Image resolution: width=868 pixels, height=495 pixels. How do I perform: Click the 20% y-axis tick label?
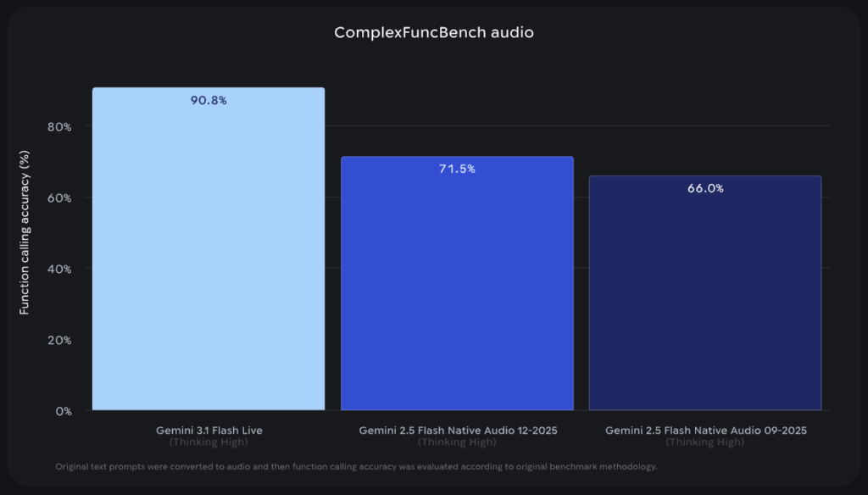point(59,341)
